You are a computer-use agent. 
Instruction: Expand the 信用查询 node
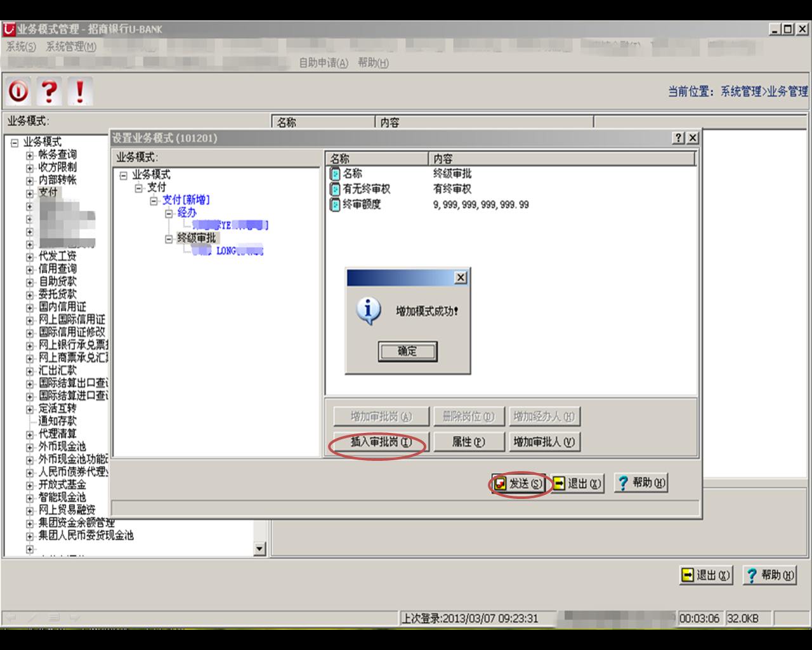tap(30, 270)
